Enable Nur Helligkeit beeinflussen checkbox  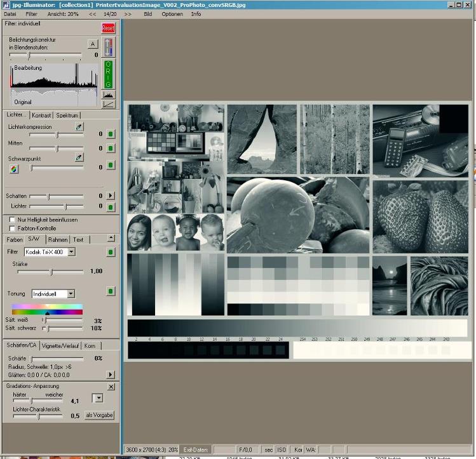click(12, 220)
